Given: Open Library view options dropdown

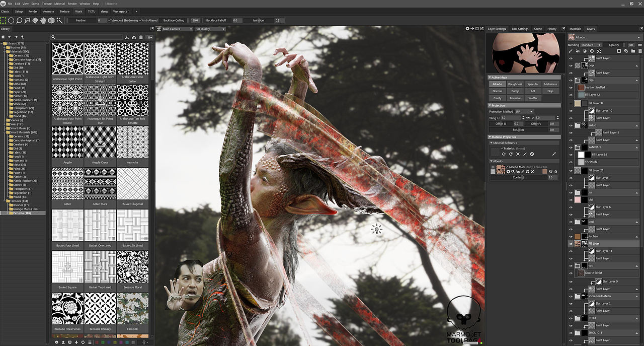Looking at the screenshot, I should (150, 37).
